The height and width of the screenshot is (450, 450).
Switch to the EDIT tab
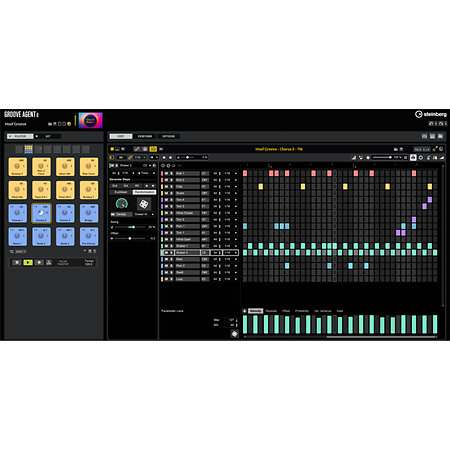coord(121,136)
